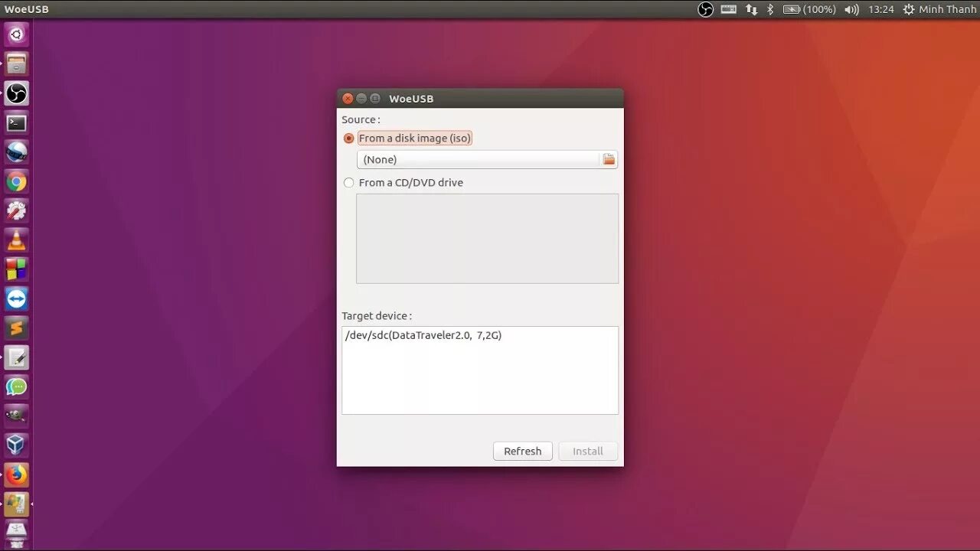Open the Minh Thanh session menu

click(x=948, y=9)
